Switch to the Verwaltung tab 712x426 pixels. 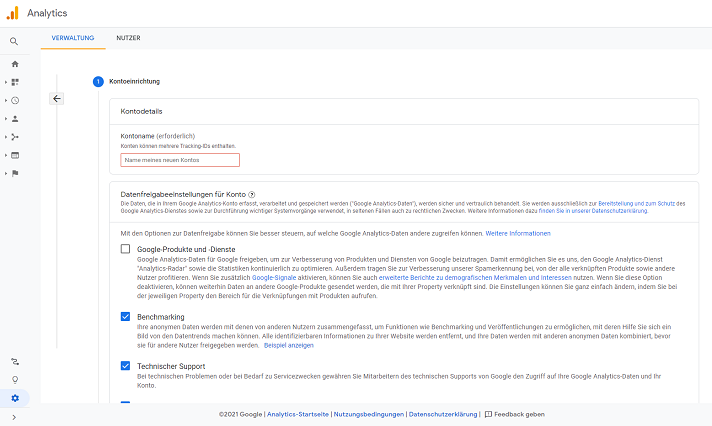pos(73,37)
